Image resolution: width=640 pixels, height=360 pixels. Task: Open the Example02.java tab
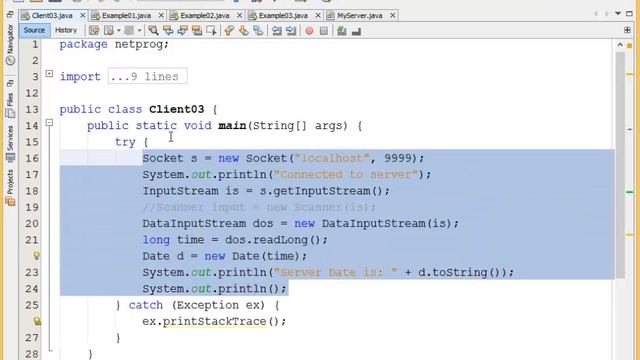204,16
